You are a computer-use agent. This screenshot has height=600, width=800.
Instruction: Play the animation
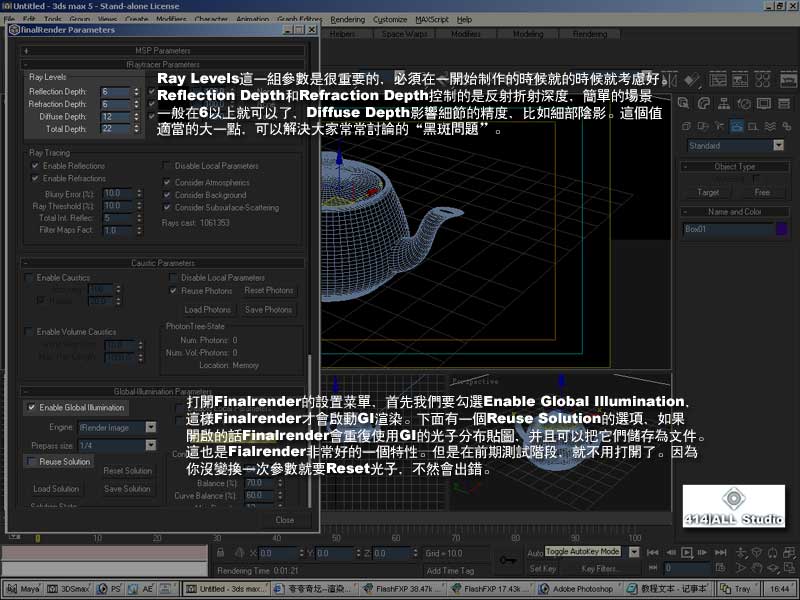tap(687, 553)
